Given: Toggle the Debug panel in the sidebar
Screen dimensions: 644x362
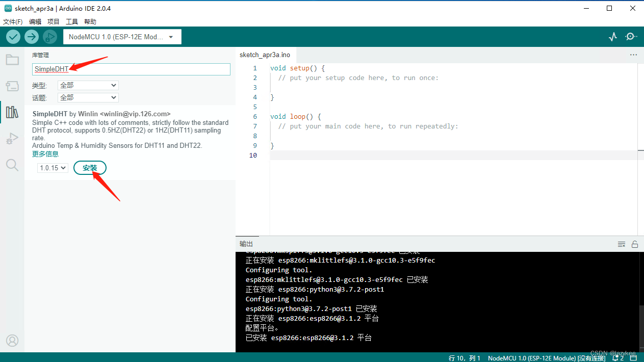Looking at the screenshot, I should coord(12,138).
